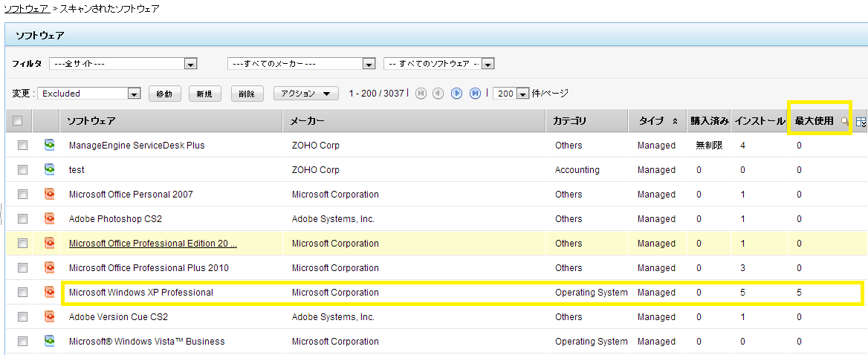
Task: Click the 移動 button
Action: (x=165, y=94)
